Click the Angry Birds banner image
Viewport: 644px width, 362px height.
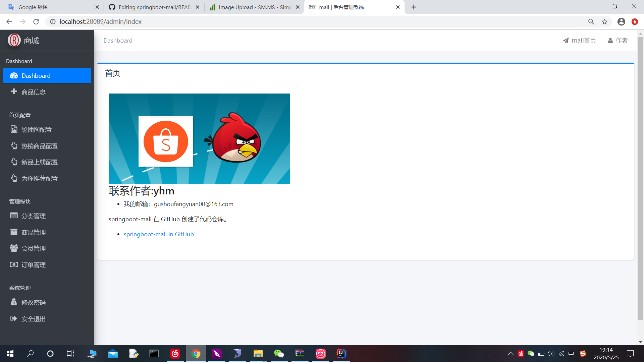point(199,139)
